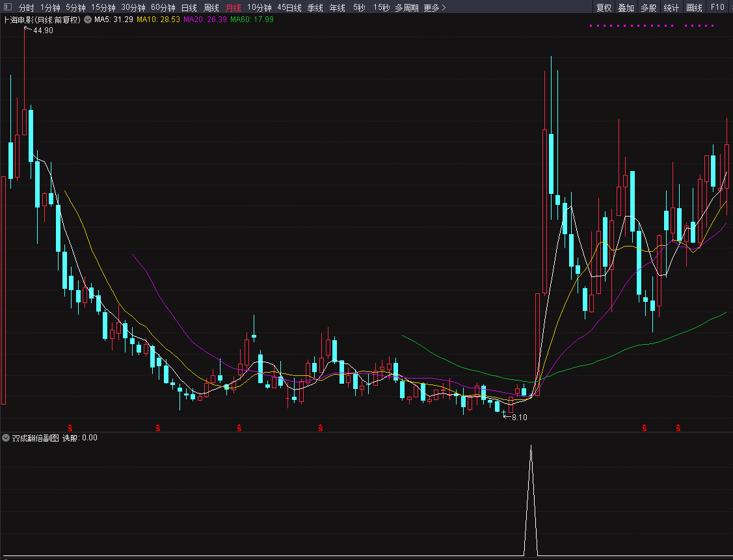Switch to 分时 intraday view
This screenshot has height=560, width=733.
tap(26, 7)
